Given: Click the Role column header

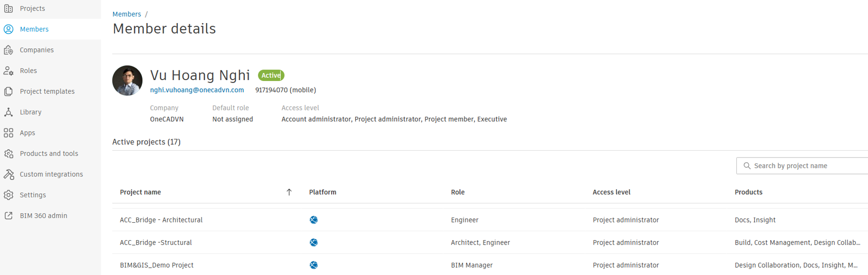Looking at the screenshot, I should click(458, 192).
